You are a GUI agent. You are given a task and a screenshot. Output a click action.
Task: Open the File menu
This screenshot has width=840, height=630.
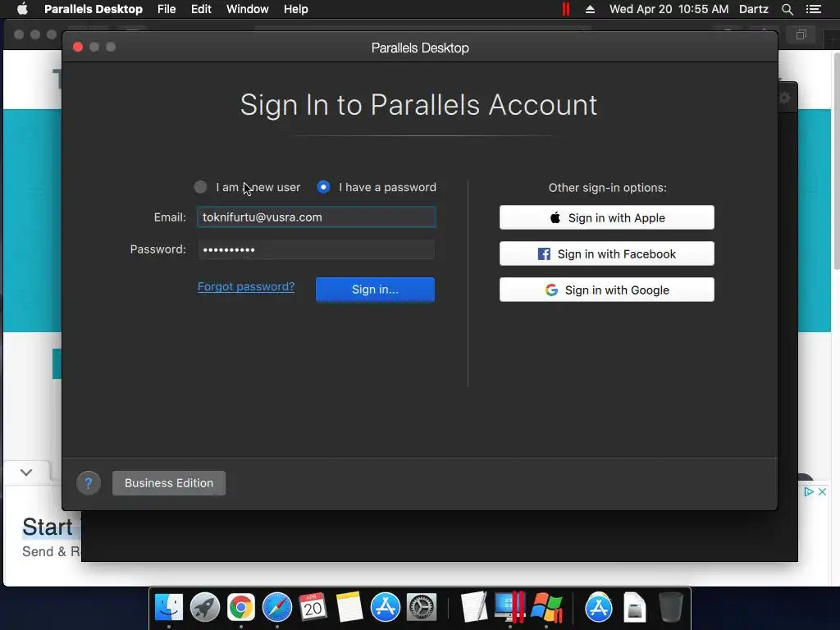(x=167, y=9)
